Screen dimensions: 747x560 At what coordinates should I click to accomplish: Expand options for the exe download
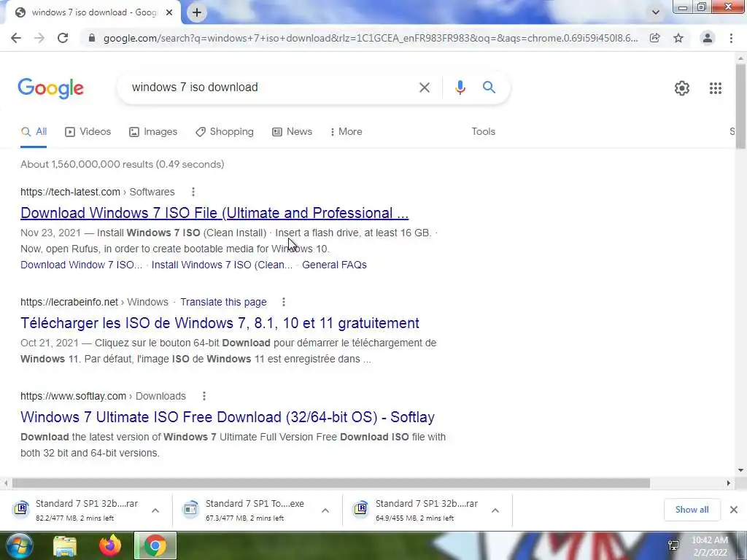pos(325,510)
